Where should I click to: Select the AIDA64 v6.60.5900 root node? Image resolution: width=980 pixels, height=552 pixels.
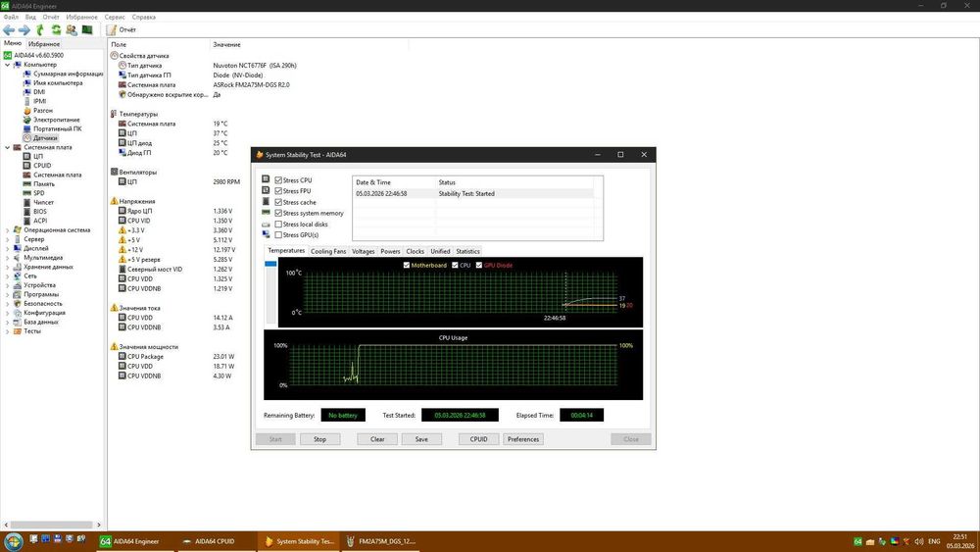39,55
